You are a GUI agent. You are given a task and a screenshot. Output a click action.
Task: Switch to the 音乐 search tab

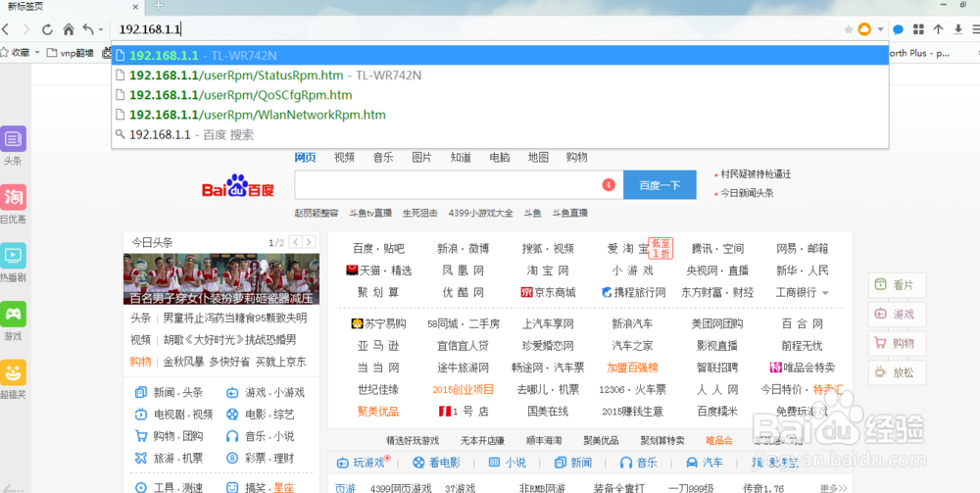click(x=383, y=158)
